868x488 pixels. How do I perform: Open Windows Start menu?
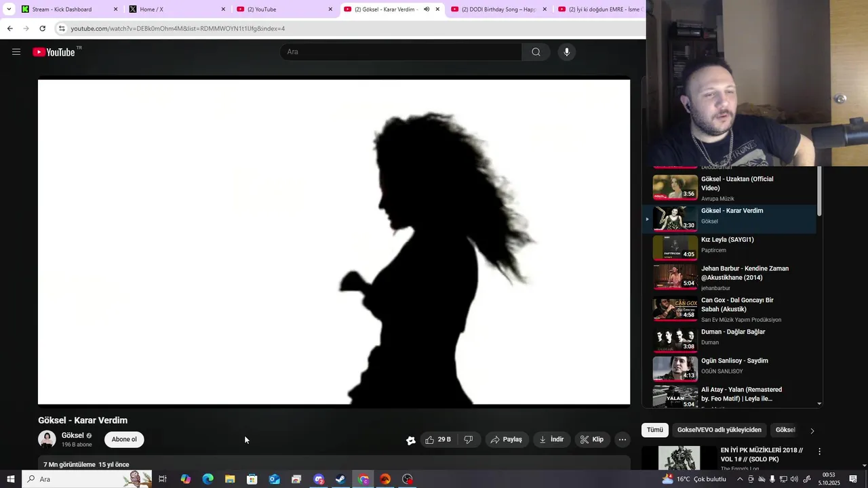(11, 479)
